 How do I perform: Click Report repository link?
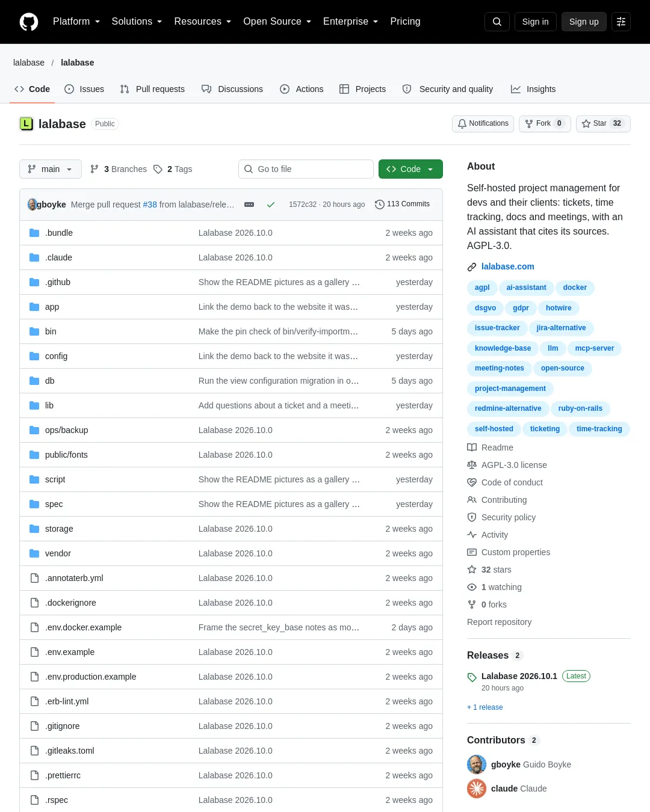pyautogui.click(x=500, y=622)
